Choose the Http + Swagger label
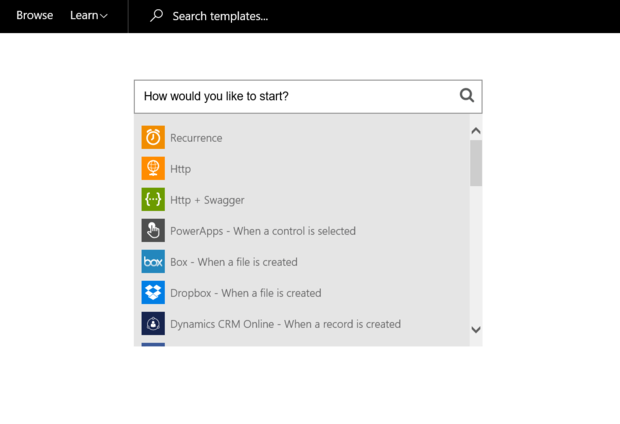This screenshot has width=620, height=424. (207, 200)
